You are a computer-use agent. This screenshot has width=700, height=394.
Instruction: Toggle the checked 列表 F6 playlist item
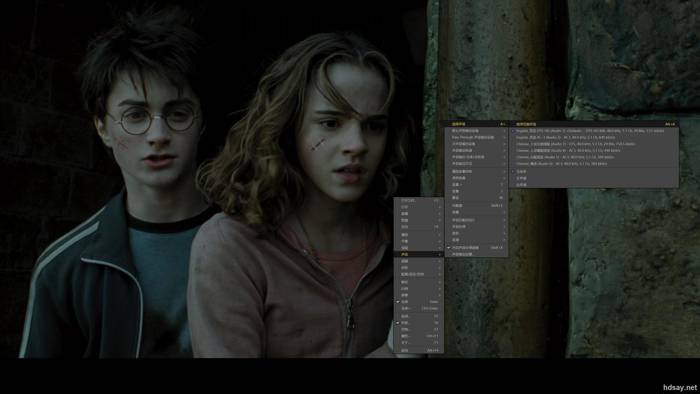[x=419, y=323]
